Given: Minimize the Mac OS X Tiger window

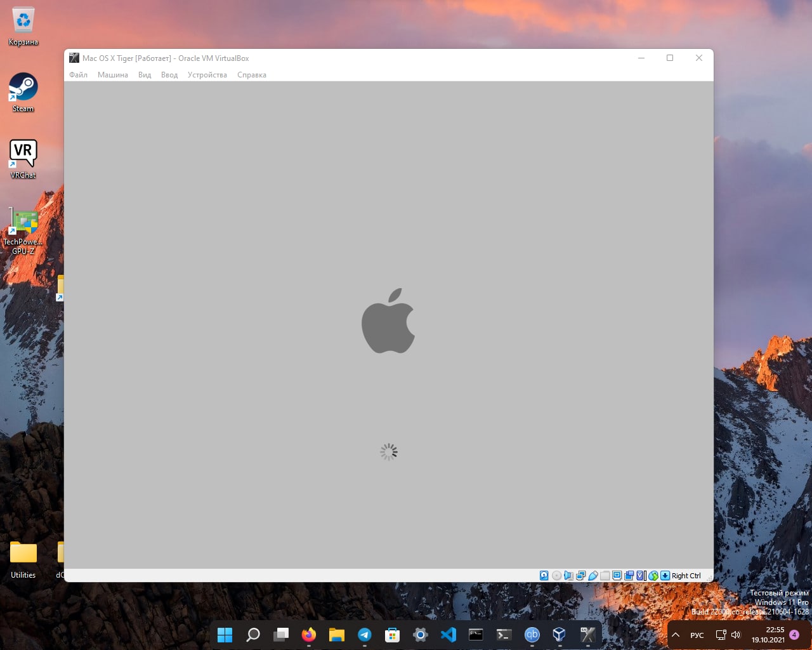Looking at the screenshot, I should pos(641,58).
